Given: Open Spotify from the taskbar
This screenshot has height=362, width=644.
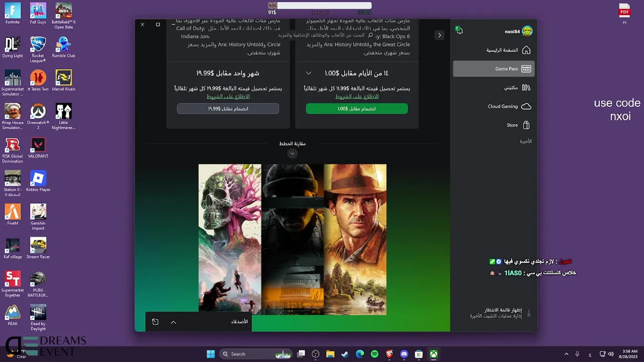Looking at the screenshot, I should [374, 354].
